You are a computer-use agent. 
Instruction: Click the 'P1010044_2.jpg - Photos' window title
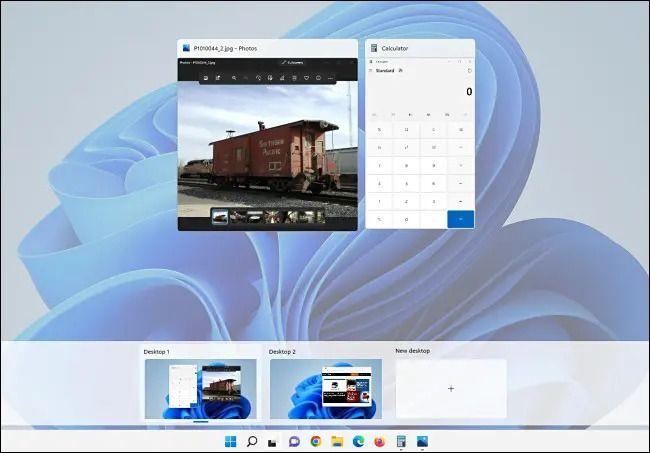tap(226, 48)
